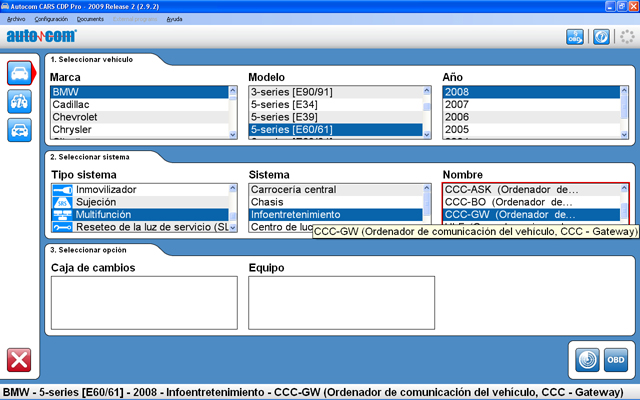Click Marca list scroll down arrow
Image resolution: width=640 pixels, height=400 pixels.
click(x=233, y=134)
